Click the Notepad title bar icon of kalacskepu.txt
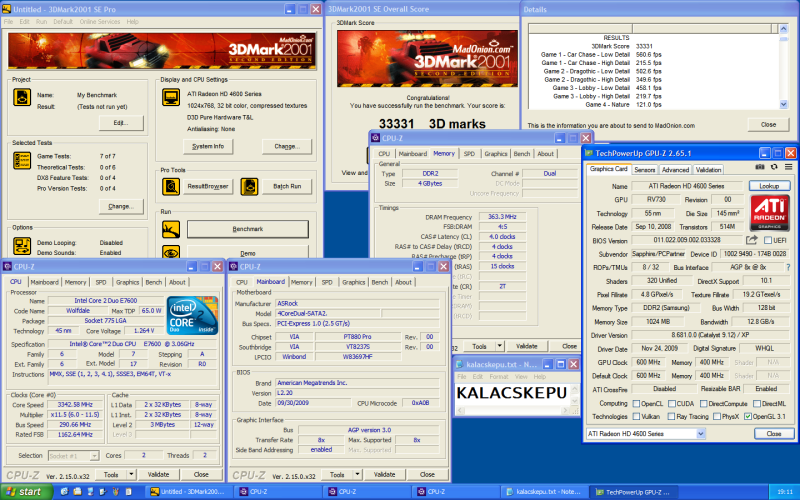This screenshot has width=800, height=500. (459, 364)
